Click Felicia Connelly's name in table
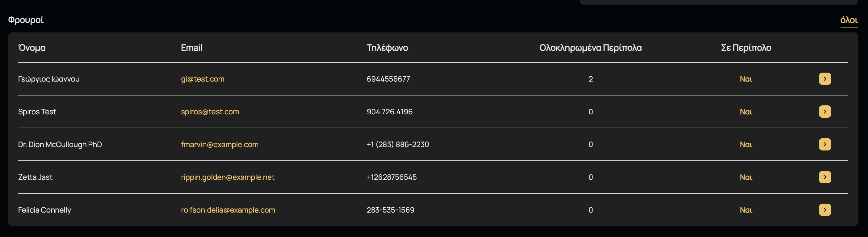Viewport: 868px width, 237px height. tap(44, 210)
